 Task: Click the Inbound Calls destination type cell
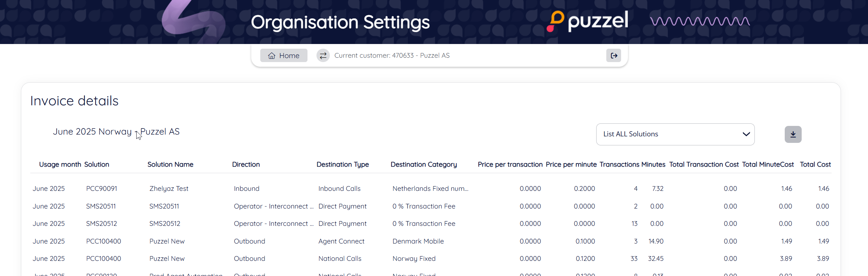coord(339,189)
